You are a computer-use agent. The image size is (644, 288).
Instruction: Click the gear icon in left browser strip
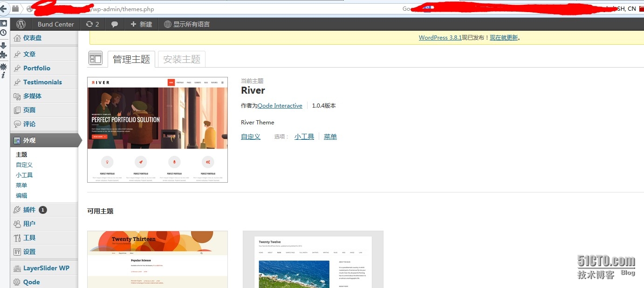coord(4,66)
